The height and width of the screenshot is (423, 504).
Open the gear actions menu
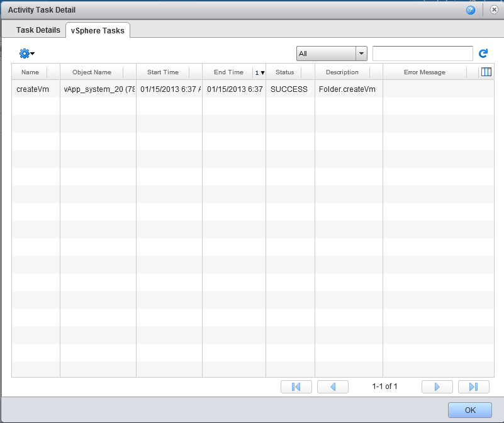[26, 54]
